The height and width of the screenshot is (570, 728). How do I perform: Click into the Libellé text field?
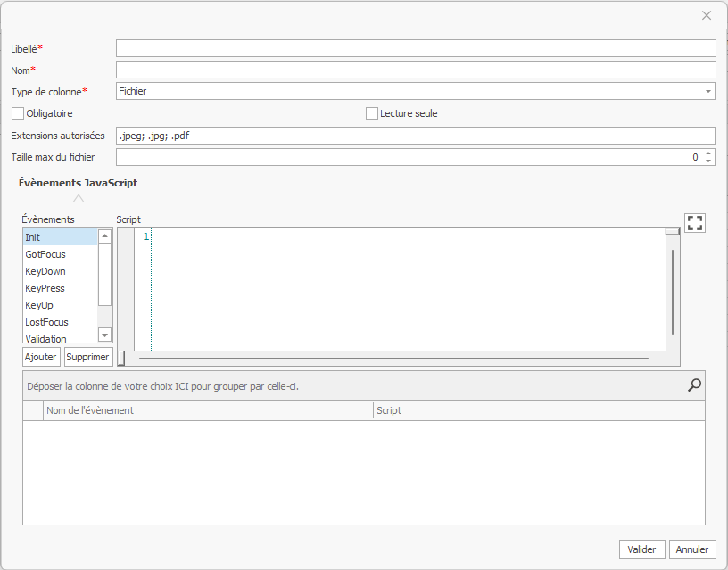click(x=416, y=48)
